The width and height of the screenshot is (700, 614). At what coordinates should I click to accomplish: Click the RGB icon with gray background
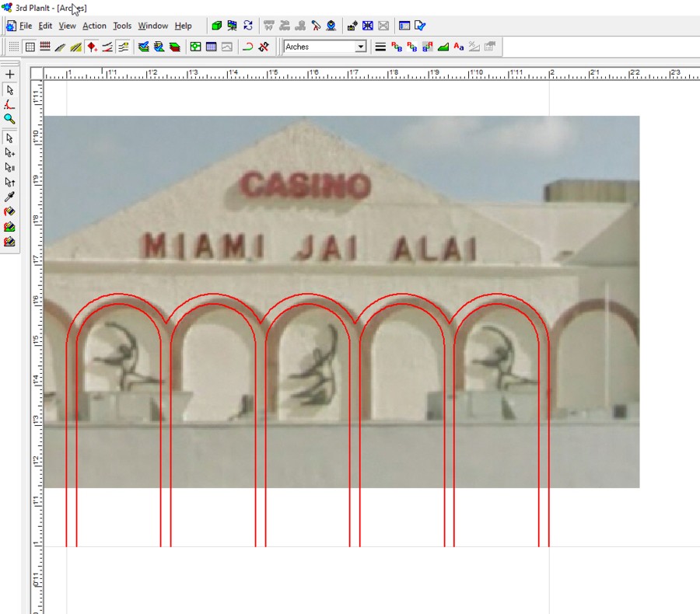[427, 47]
